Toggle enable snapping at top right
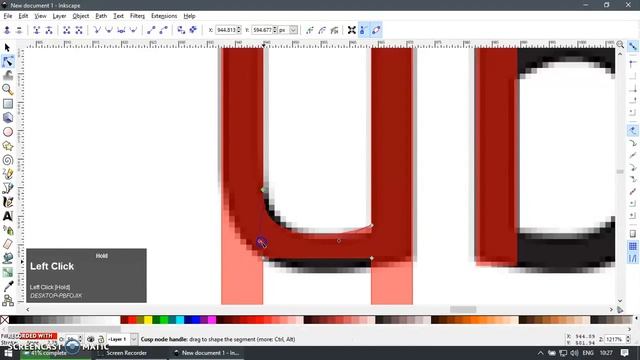640x360 pixels. (x=633, y=46)
